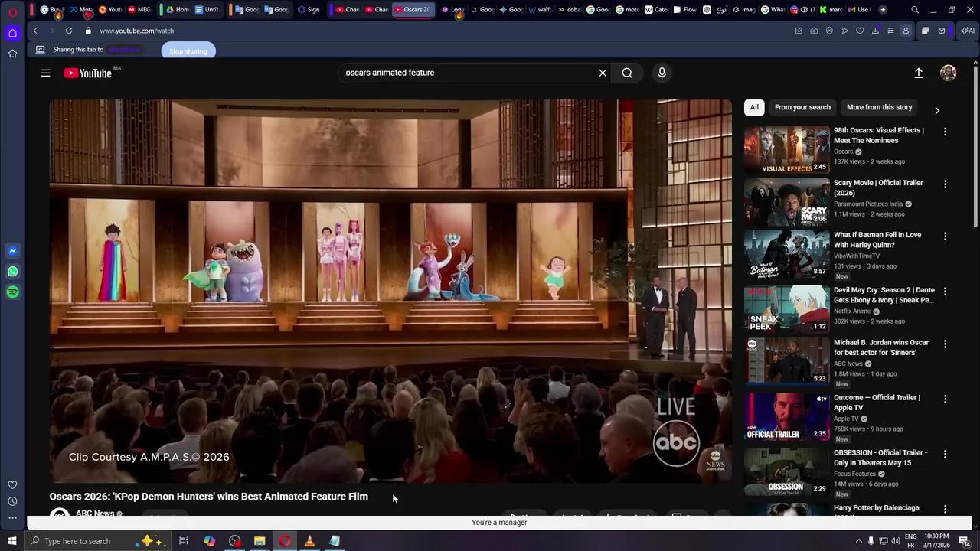The image size is (980, 551).
Task: Open options for 'Michael B. Jordan wins Oscar'
Action: pos(945,344)
